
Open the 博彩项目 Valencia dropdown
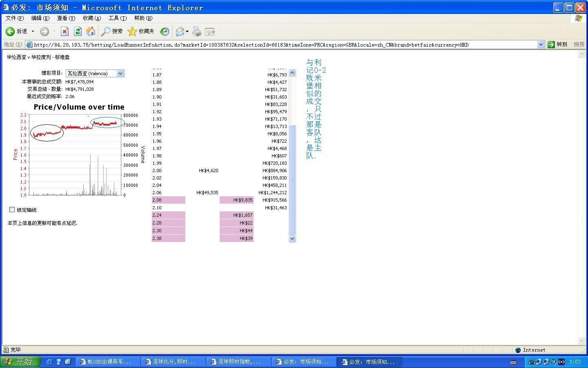120,74
